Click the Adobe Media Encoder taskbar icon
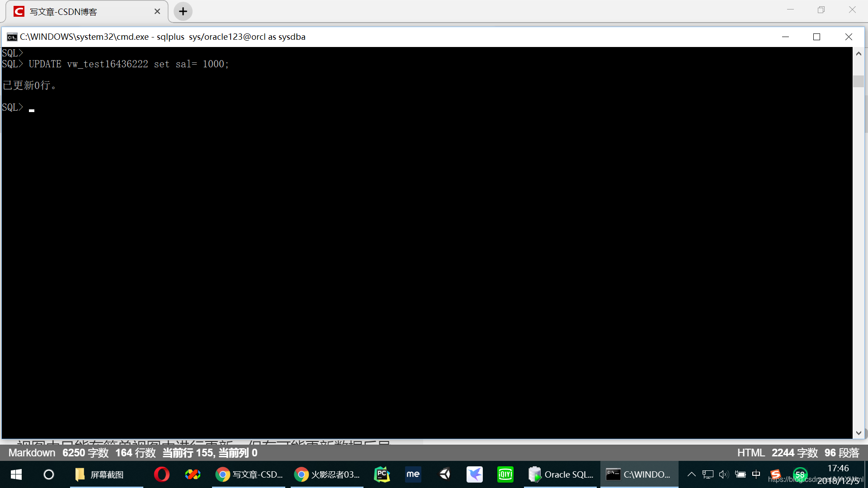The width and height of the screenshot is (868, 488). pos(413,474)
